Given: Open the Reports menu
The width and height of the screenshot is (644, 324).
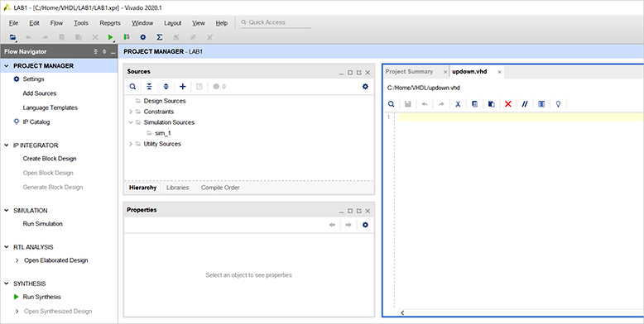Looking at the screenshot, I should click(110, 23).
